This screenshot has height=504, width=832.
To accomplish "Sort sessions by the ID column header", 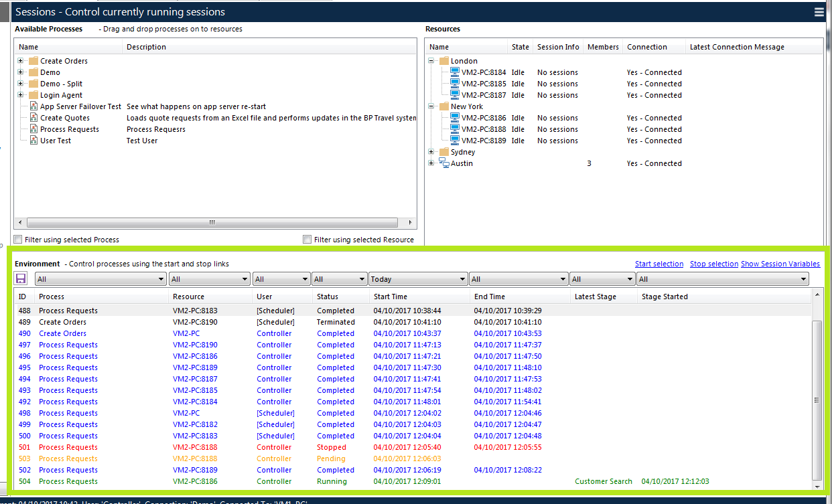I will pos(25,297).
